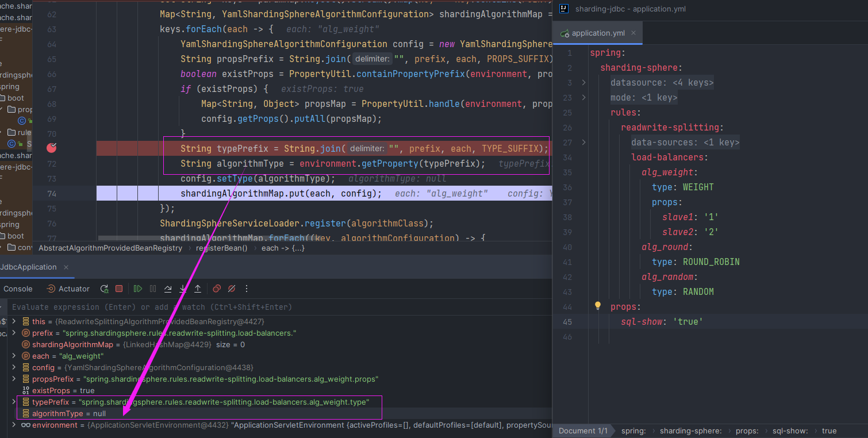Expand the 'this' variable node

pyautogui.click(x=14, y=321)
